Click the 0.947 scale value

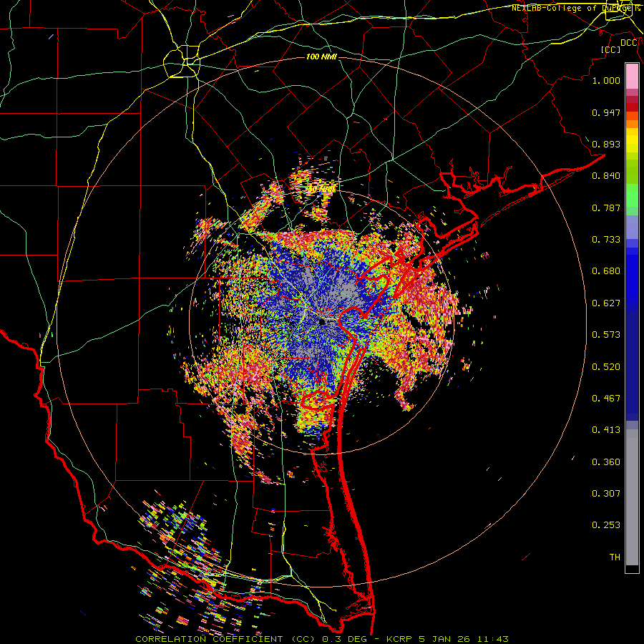(606, 112)
